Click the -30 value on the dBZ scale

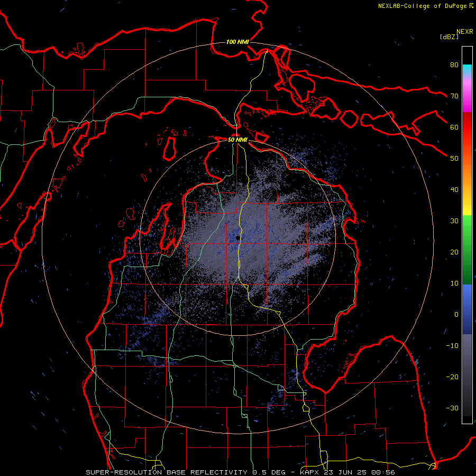(452, 408)
